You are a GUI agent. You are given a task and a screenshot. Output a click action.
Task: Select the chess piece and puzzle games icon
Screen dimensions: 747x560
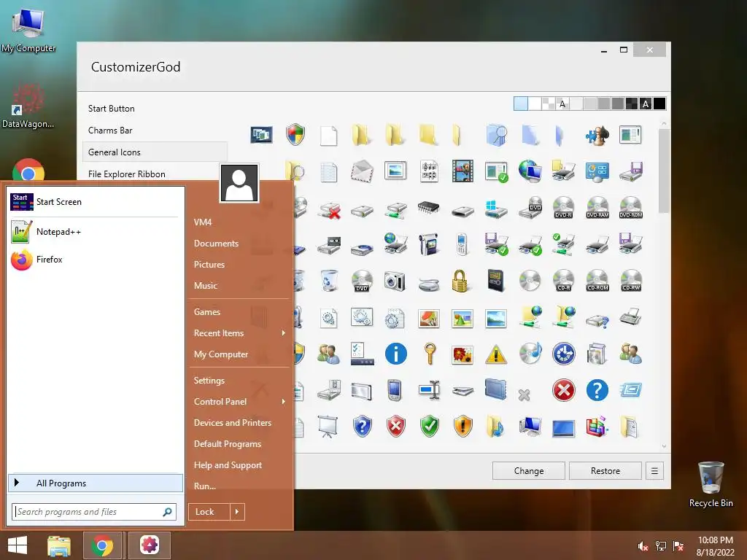point(597,135)
